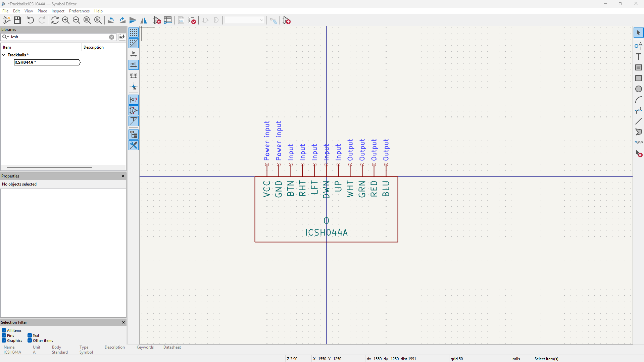This screenshot has width=644, height=362.
Task: Toggle the All items filter
Action: tap(4, 330)
